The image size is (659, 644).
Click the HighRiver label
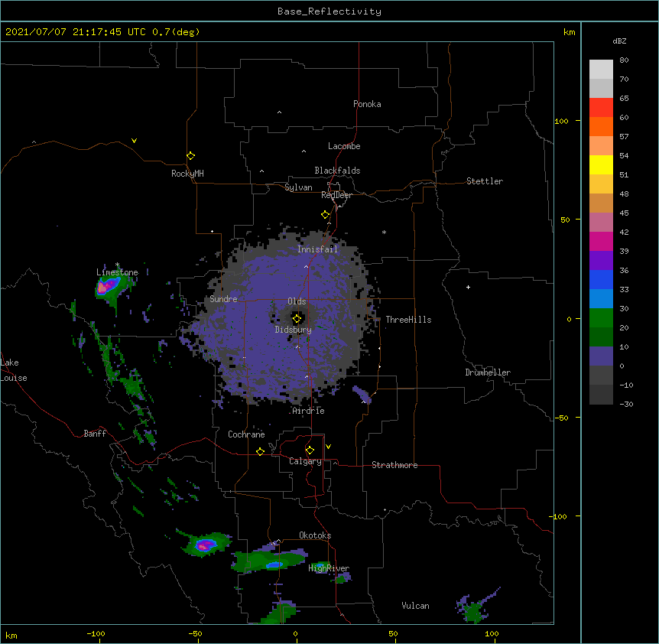tap(329, 568)
